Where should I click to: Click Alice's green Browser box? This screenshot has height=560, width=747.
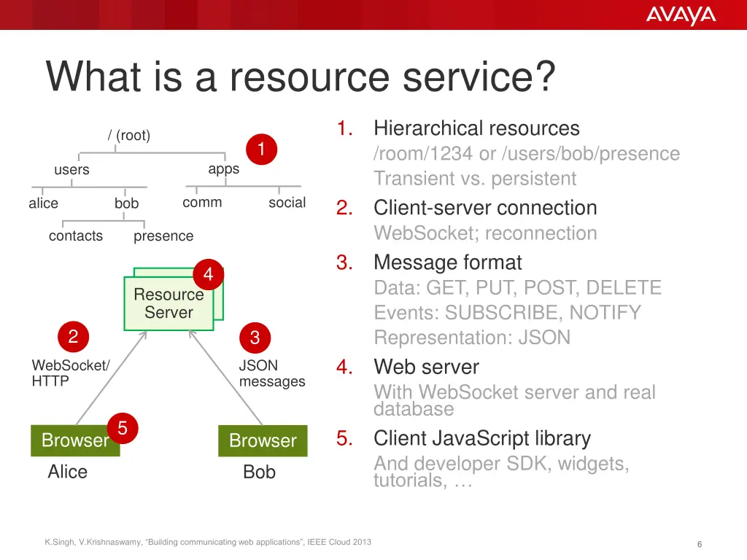tap(75, 440)
